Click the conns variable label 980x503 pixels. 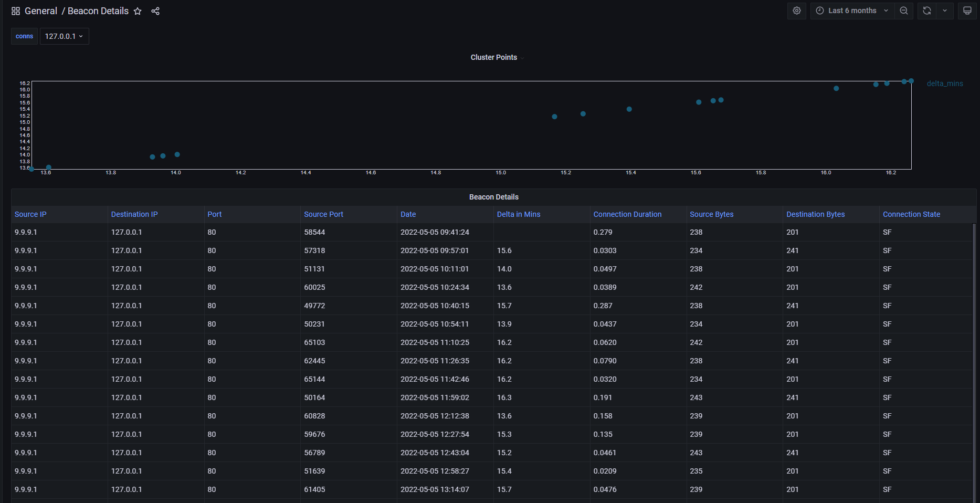point(24,36)
